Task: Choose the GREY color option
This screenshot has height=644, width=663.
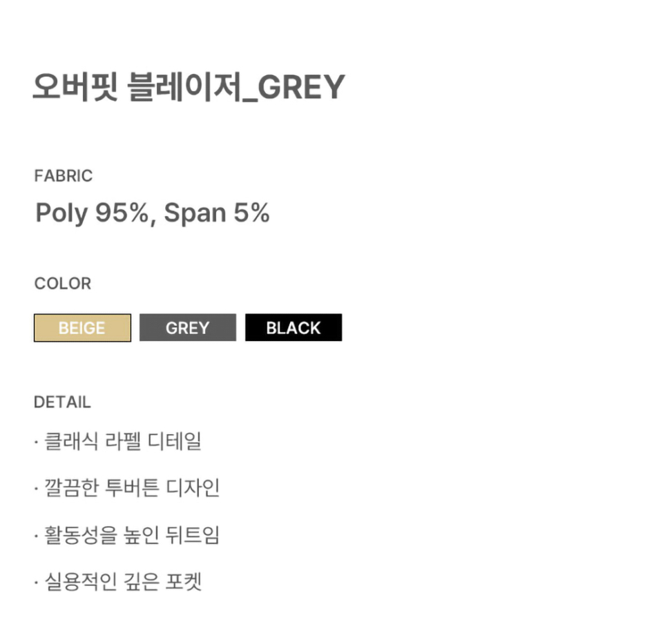Action: (x=187, y=328)
